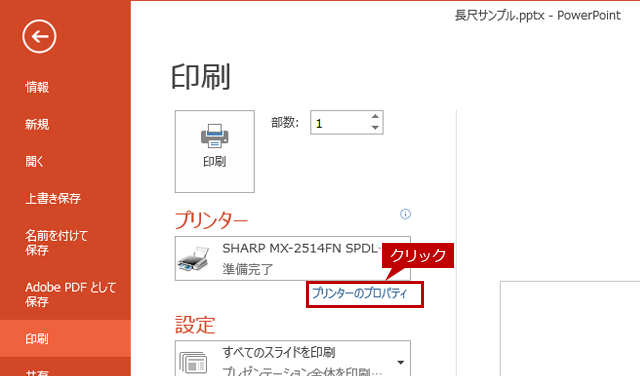Open プリンターのプロパティ link
This screenshot has height=376, width=640.
(x=360, y=293)
